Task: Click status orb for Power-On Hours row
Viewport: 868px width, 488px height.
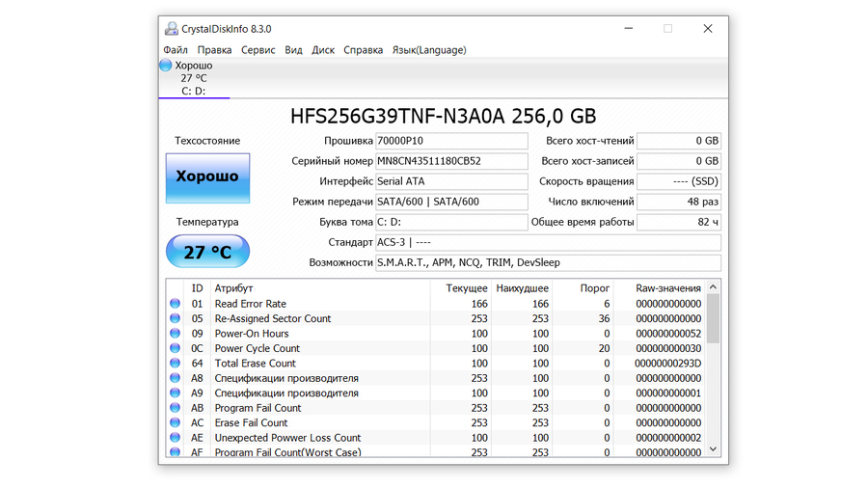Action: point(175,333)
